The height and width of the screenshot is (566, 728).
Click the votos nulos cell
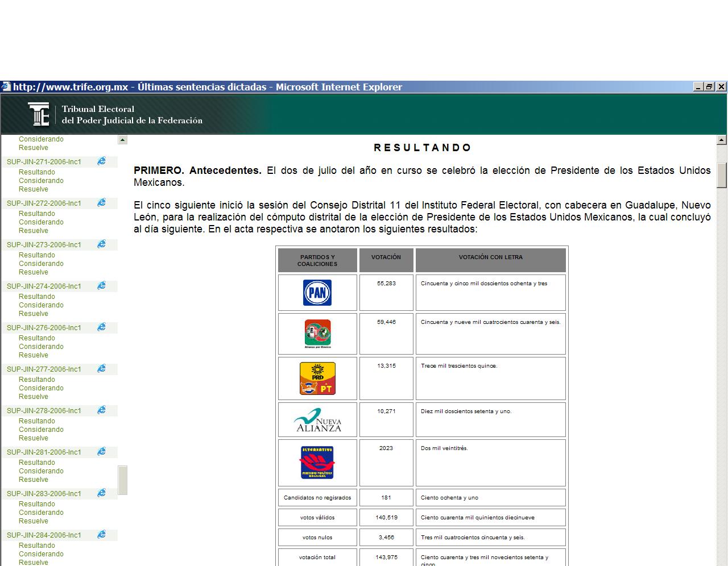coord(317,538)
